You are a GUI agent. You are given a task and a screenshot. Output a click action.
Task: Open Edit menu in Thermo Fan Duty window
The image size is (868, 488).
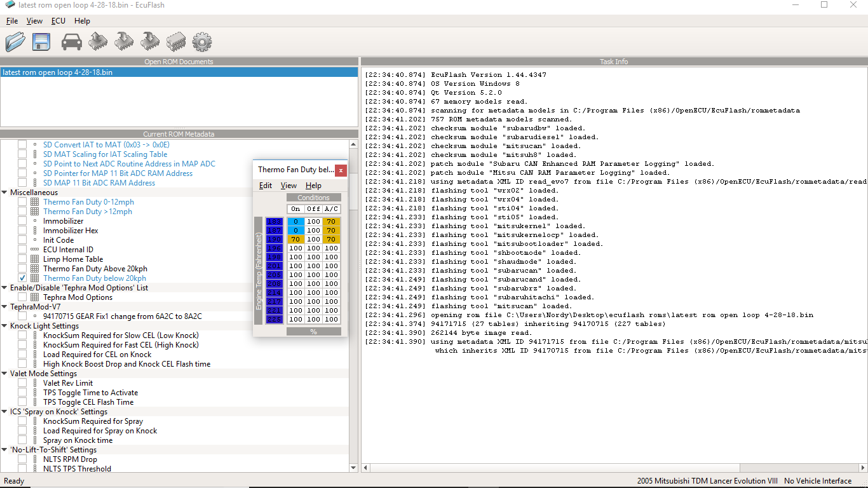(265, 186)
